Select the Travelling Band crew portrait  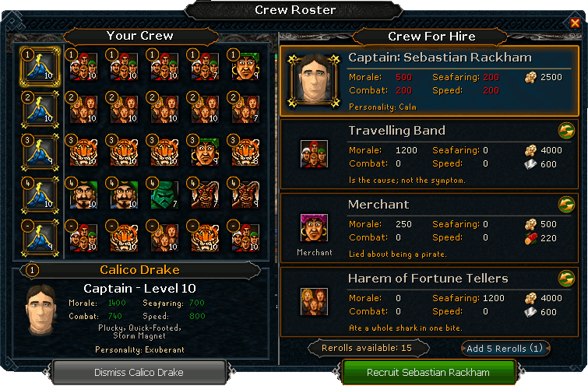point(315,153)
